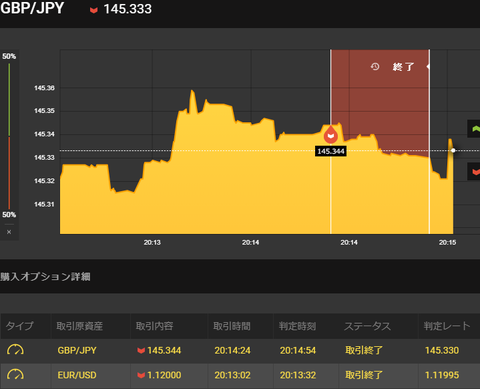
Task: Close the sentiment bar with the X icon
Action: [x=9, y=232]
